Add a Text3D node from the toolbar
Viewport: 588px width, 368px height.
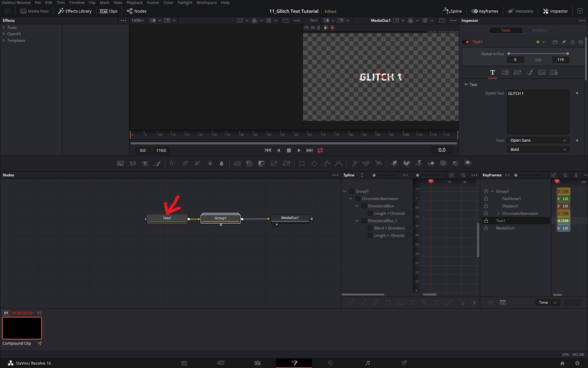click(419, 163)
